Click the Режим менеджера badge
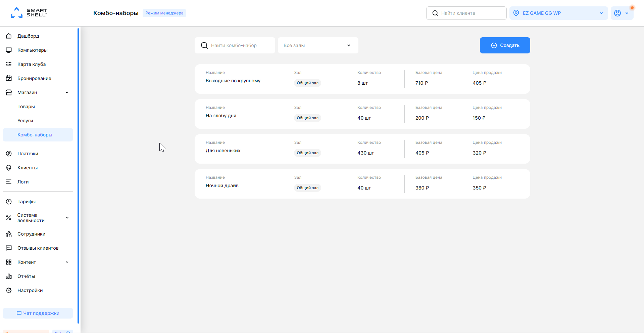Viewport: 644px width, 333px height. [x=164, y=13]
